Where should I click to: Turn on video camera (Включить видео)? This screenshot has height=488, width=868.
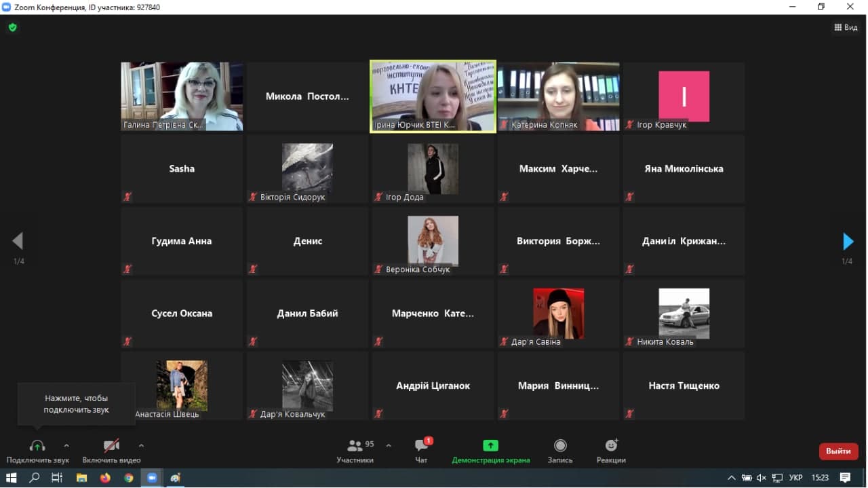[x=111, y=446]
